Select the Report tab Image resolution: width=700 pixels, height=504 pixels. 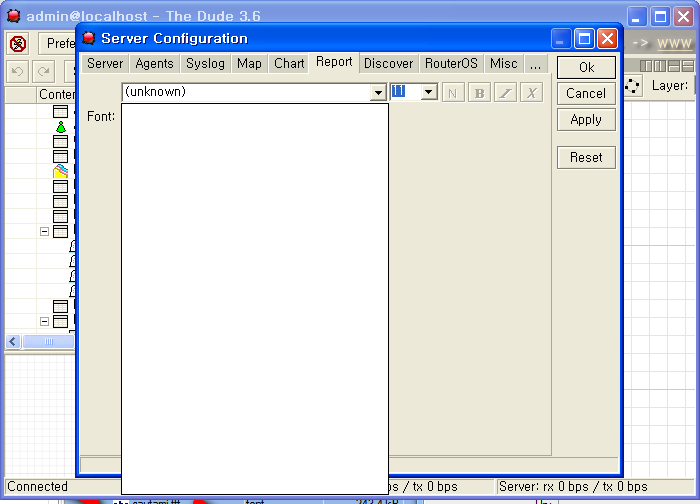pyautogui.click(x=334, y=62)
